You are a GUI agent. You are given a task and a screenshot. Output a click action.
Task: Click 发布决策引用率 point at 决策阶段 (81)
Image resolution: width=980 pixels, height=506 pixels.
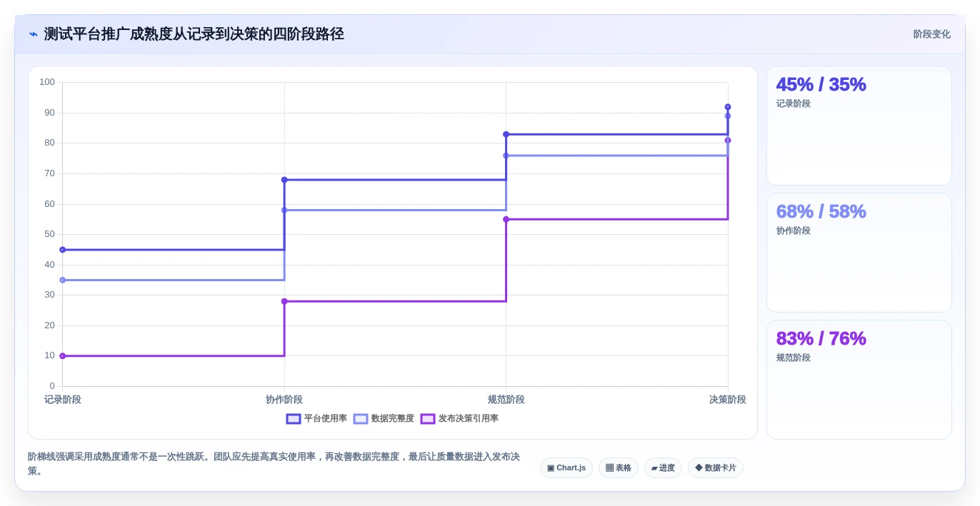click(728, 141)
